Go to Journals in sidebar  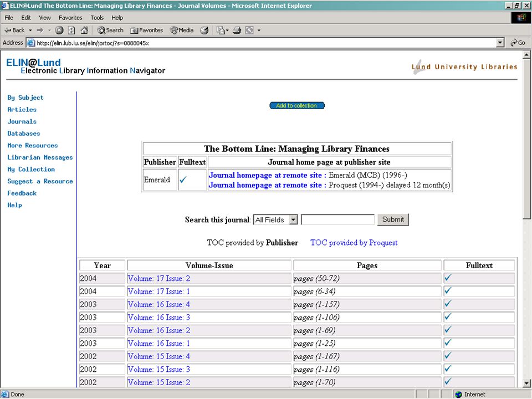coord(22,121)
